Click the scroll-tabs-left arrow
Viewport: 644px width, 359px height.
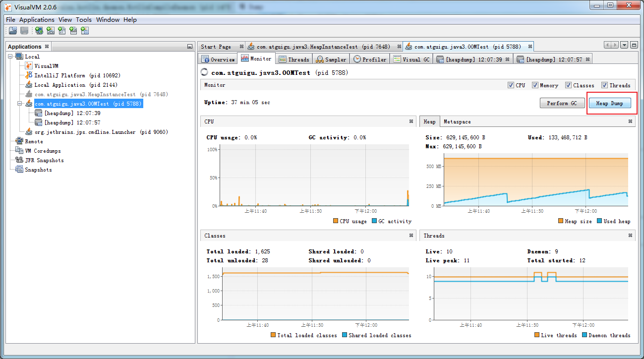pyautogui.click(x=607, y=45)
